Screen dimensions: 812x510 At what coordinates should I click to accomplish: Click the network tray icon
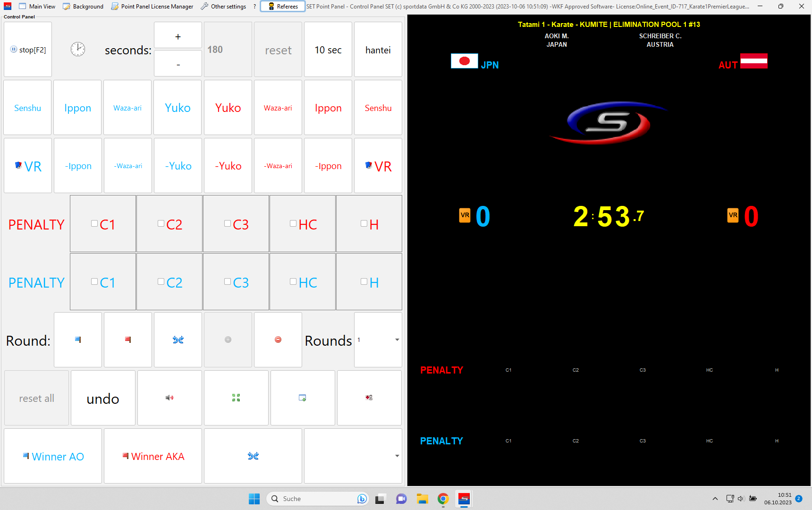[730, 499]
